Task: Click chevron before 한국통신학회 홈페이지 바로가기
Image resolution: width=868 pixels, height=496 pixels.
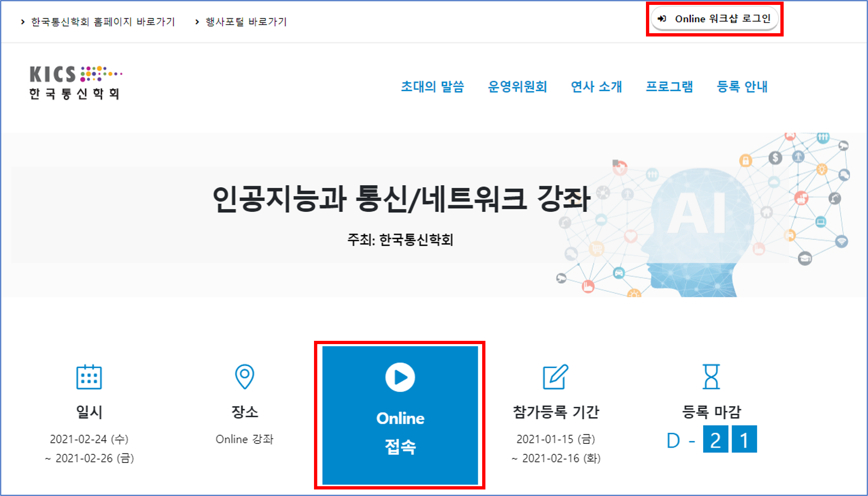Action: pyautogui.click(x=22, y=22)
